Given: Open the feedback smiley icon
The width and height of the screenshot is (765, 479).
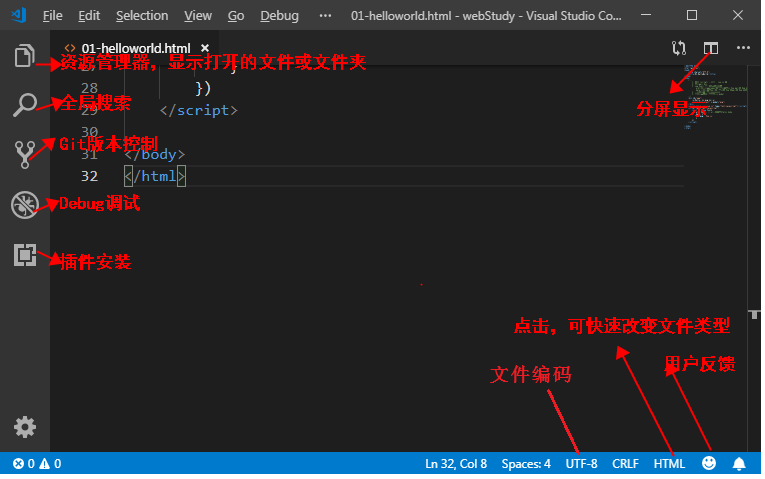Looking at the screenshot, I should (708, 463).
